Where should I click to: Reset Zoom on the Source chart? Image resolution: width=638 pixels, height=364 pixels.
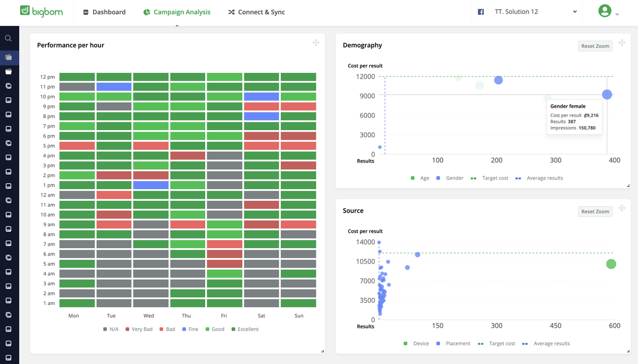click(595, 211)
